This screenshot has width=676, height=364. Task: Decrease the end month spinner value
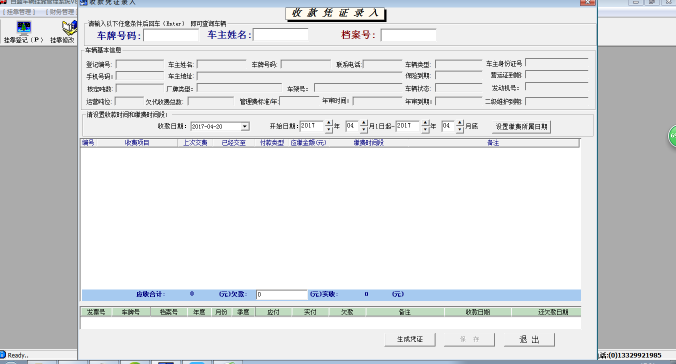460,129
